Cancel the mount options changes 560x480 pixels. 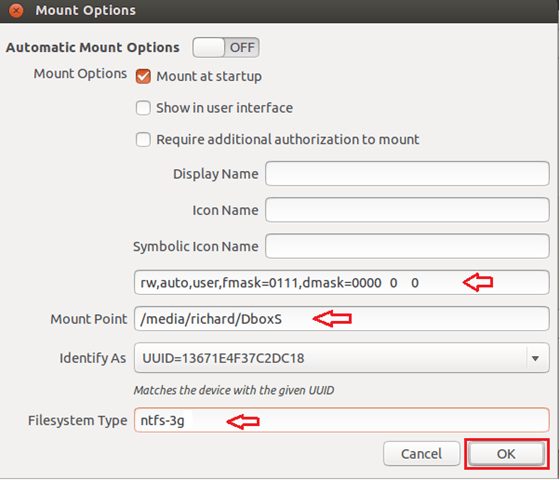pyautogui.click(x=421, y=454)
